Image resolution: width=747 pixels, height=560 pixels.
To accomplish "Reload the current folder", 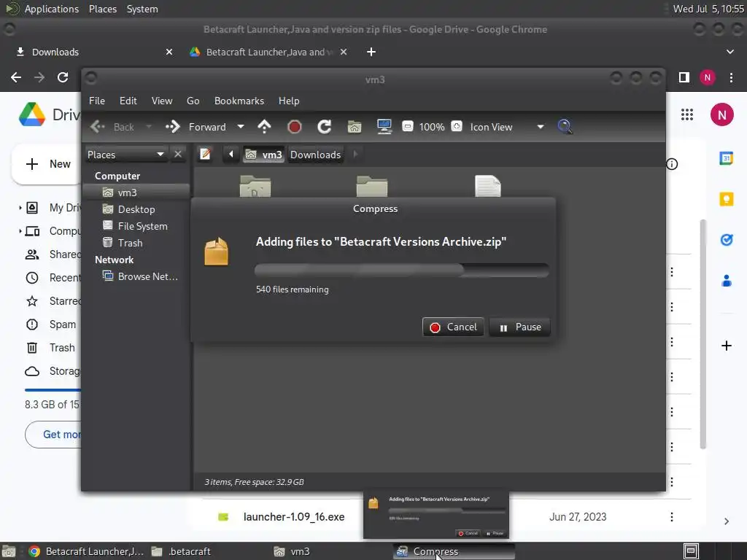I will (325, 127).
